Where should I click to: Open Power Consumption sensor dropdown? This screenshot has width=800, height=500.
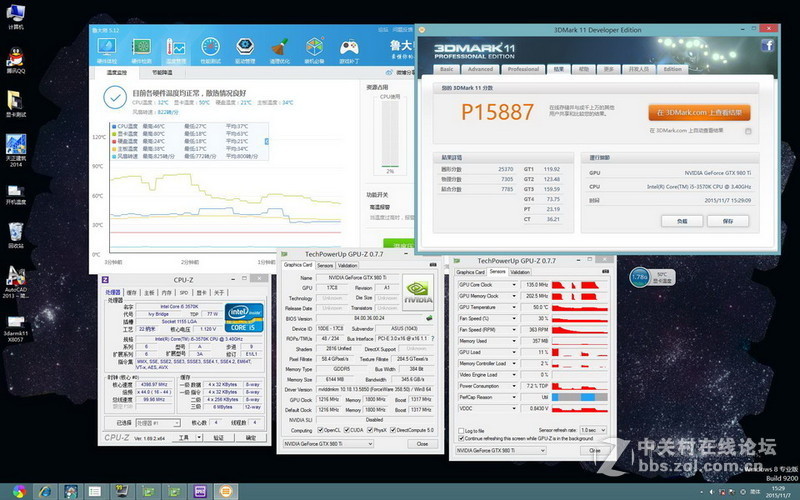coord(514,386)
